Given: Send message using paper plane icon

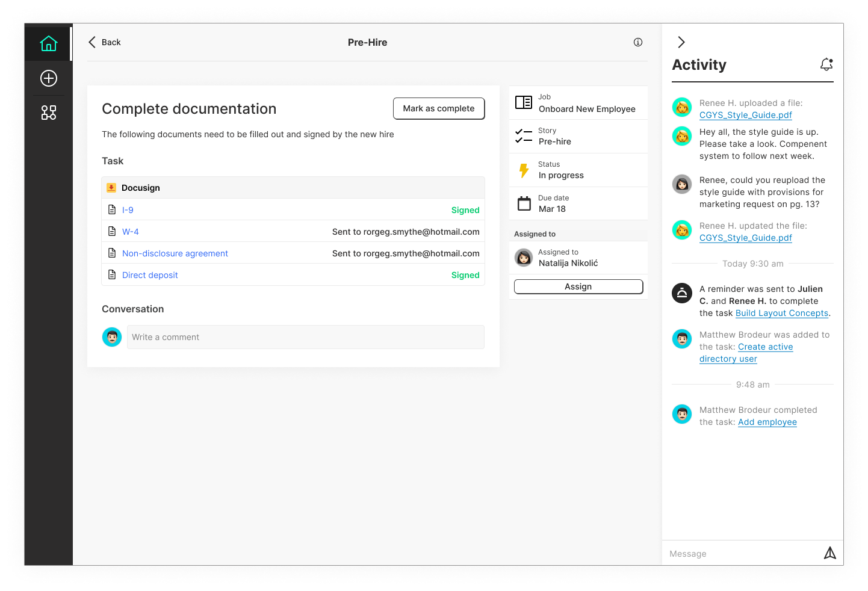Looking at the screenshot, I should coord(830,553).
